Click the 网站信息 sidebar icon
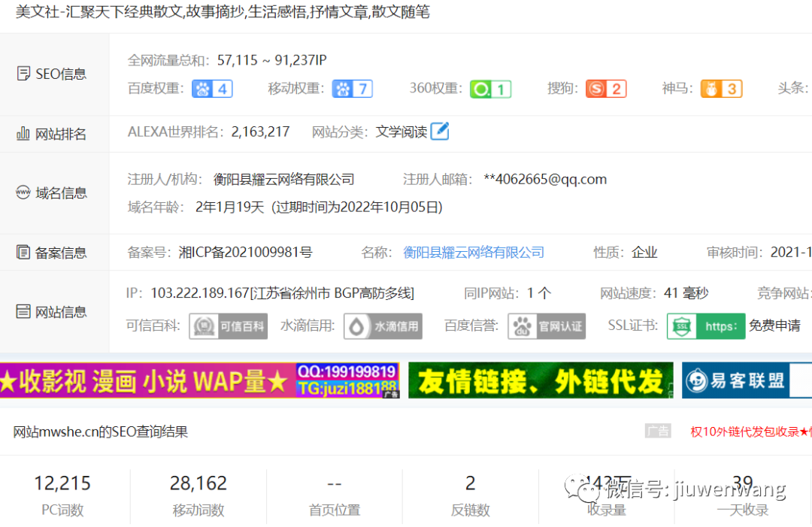The width and height of the screenshot is (812, 527). 23,310
